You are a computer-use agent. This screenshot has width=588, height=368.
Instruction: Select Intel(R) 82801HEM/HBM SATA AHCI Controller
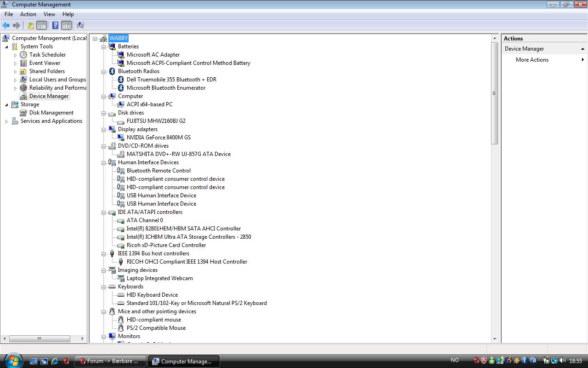(184, 229)
